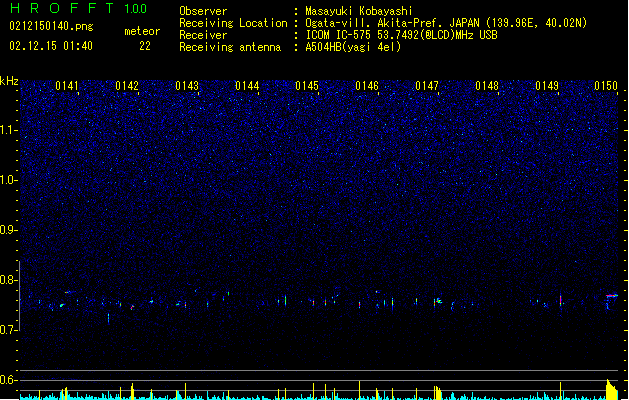Click the 'meteor' label
Screen dimensions: 629x400
142,31
